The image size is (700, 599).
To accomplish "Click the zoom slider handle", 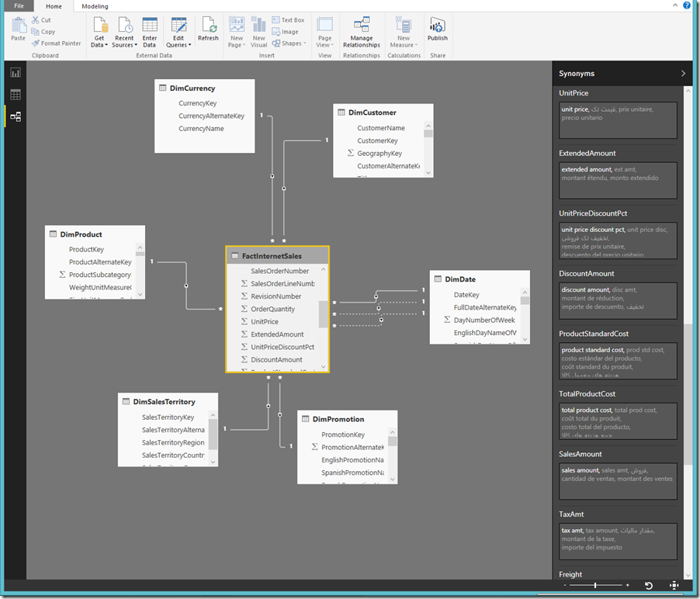I will [x=595, y=585].
